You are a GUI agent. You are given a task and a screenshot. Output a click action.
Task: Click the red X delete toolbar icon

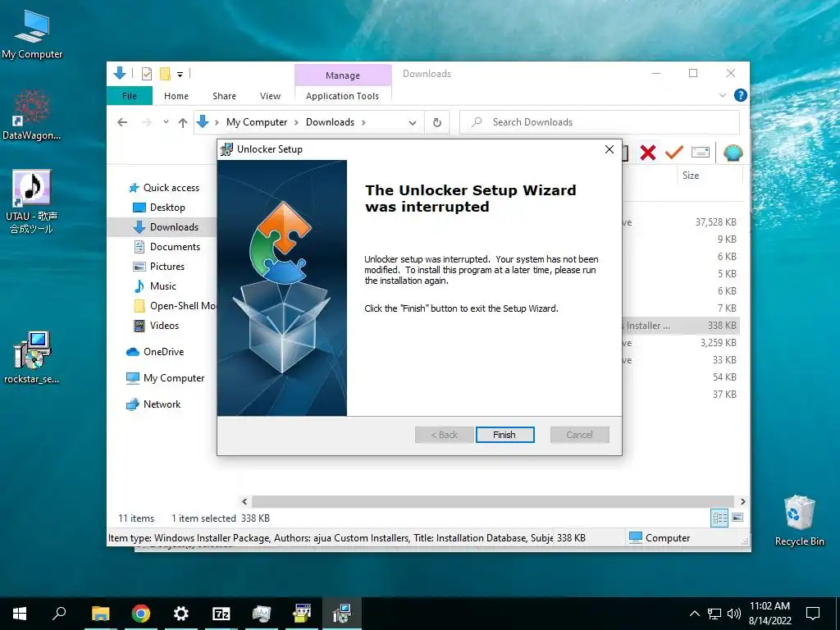648,153
